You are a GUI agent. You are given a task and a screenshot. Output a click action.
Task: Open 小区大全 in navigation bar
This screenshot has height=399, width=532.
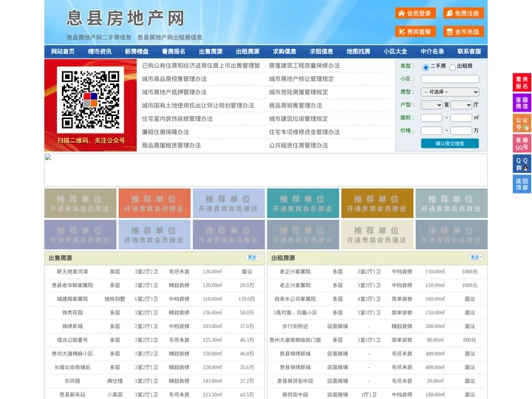[395, 52]
